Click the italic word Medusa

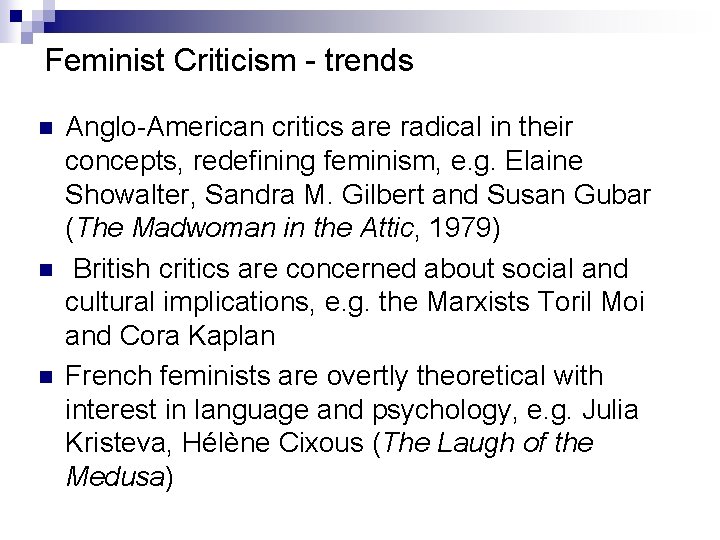click(x=115, y=477)
